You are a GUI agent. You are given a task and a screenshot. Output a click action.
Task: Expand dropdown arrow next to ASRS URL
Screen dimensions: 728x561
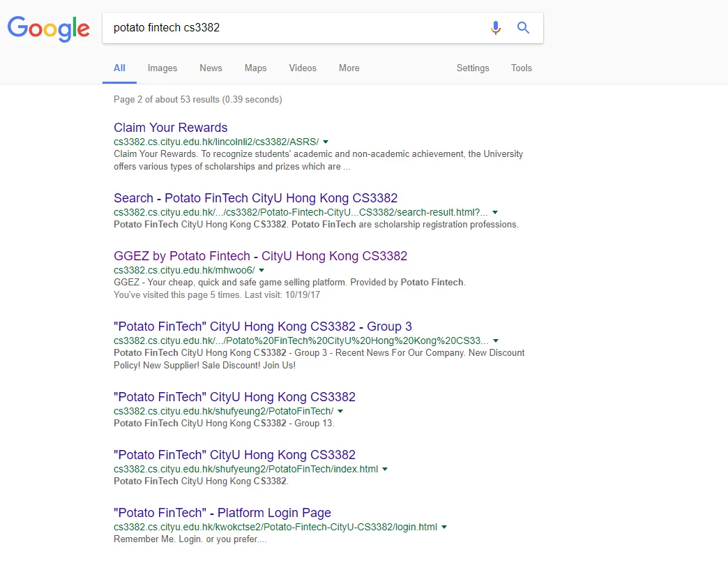coord(326,142)
